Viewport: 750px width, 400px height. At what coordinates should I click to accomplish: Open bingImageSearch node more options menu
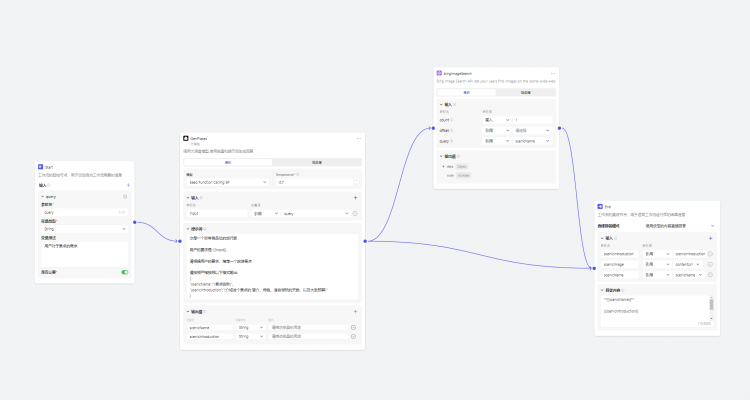pyautogui.click(x=553, y=74)
